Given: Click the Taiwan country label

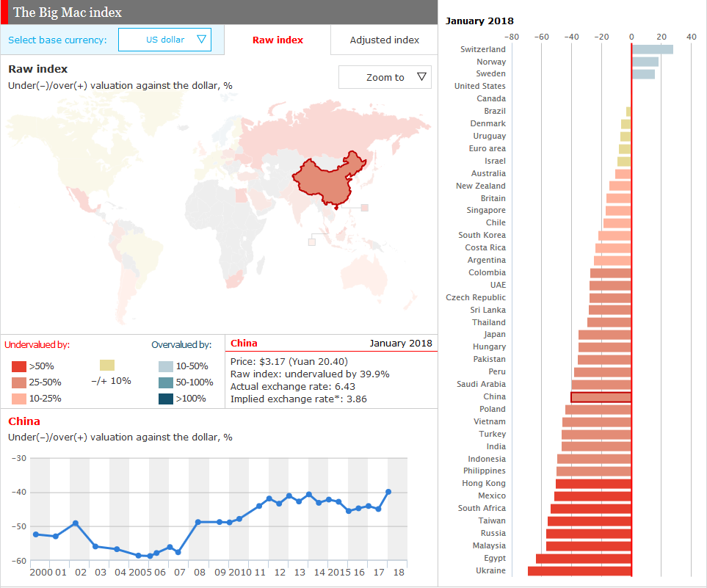Looking at the screenshot, I should click(x=492, y=520).
